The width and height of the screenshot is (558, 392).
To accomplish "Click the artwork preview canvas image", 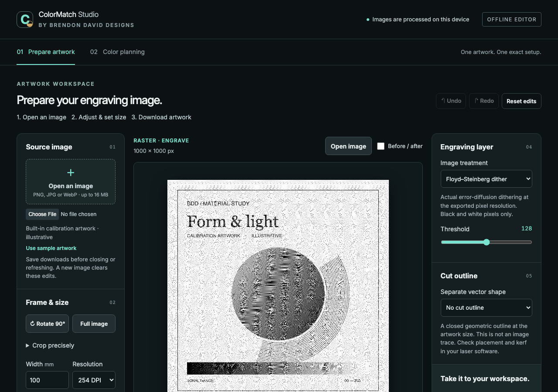I will tap(278, 286).
